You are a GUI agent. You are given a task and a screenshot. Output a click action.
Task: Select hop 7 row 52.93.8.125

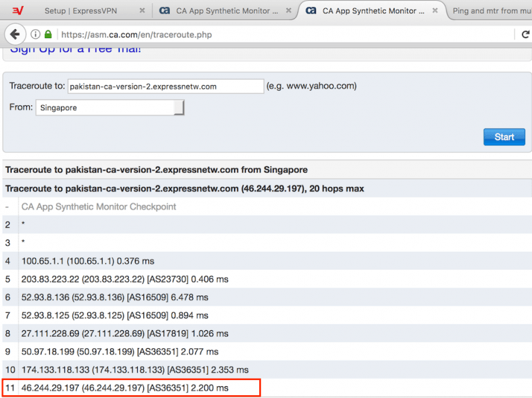point(267,315)
